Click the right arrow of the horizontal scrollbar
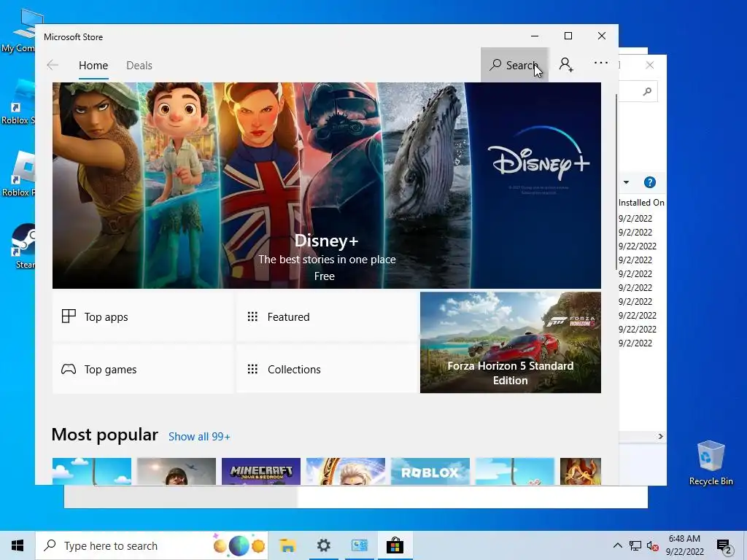The width and height of the screenshot is (747, 560). [x=660, y=436]
